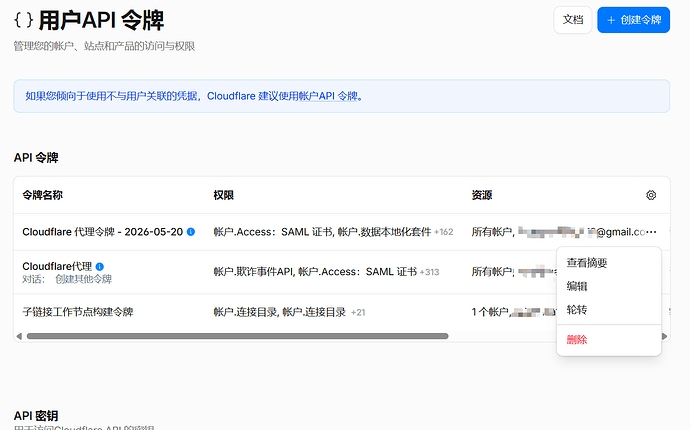The image size is (690, 430).
Task: Click the API 令牌 section heading
Action: [x=36, y=157]
